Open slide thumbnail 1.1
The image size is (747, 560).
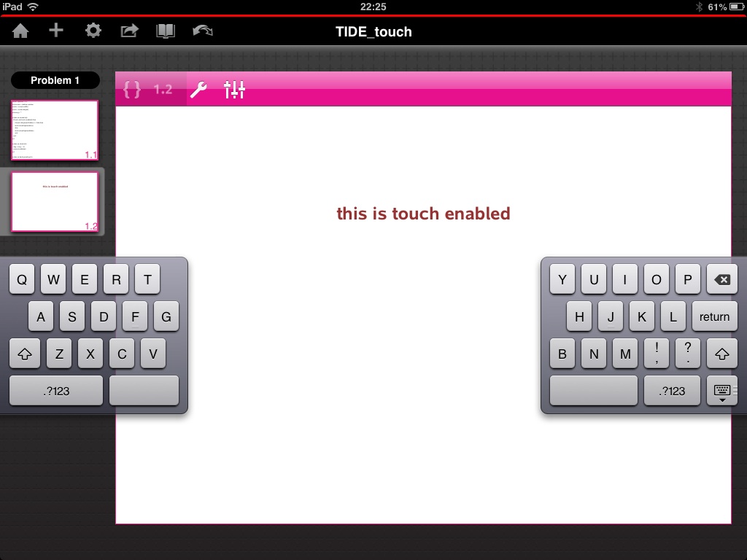tap(55, 130)
